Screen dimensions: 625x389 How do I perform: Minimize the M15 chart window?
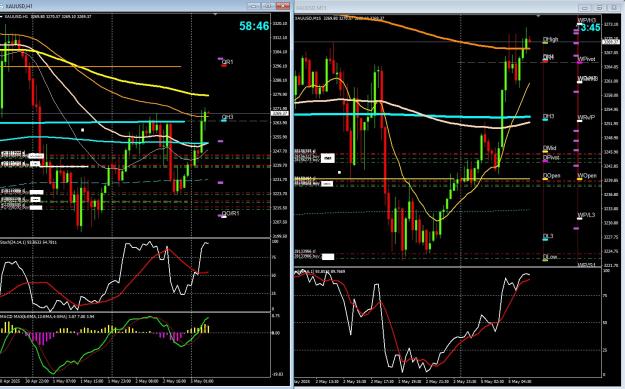point(585,8)
